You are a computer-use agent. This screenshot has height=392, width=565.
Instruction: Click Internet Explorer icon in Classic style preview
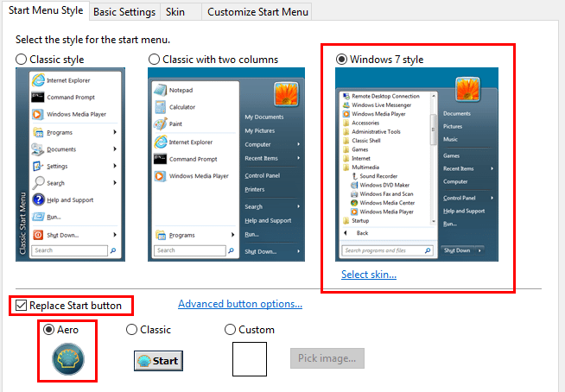click(x=38, y=80)
